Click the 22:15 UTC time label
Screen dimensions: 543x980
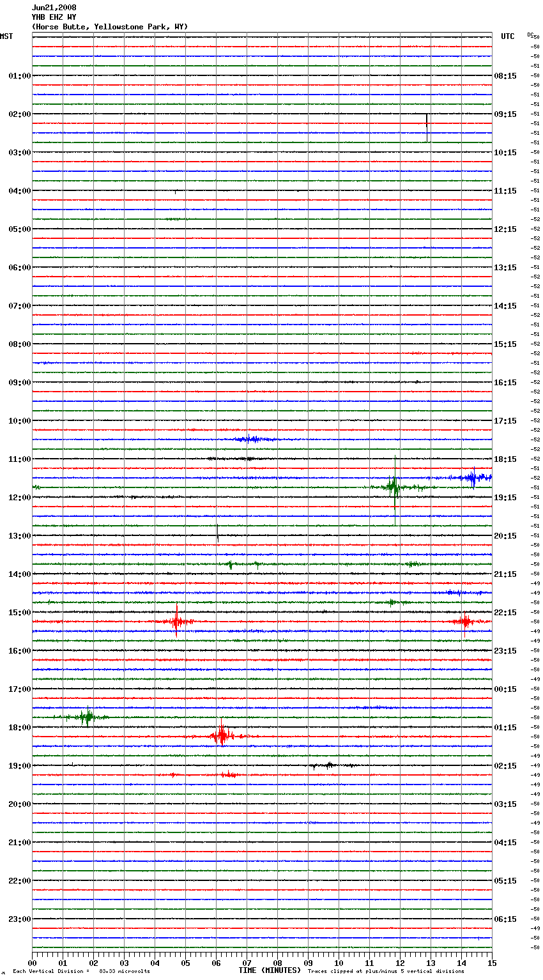pos(505,613)
